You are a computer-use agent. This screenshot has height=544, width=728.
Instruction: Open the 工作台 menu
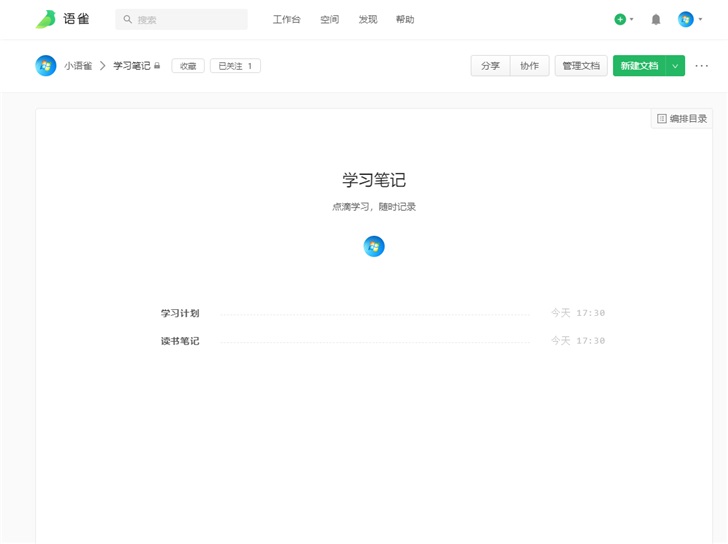tap(286, 19)
